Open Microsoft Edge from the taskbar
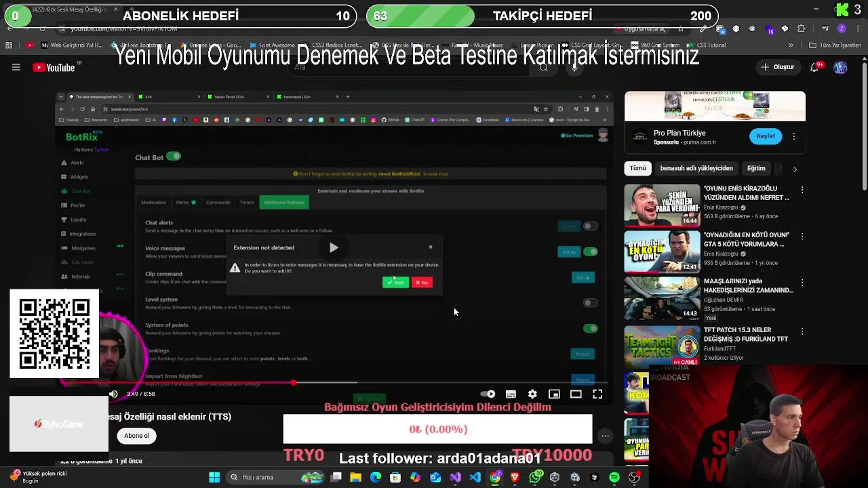This screenshot has width=868, height=488. click(x=375, y=477)
